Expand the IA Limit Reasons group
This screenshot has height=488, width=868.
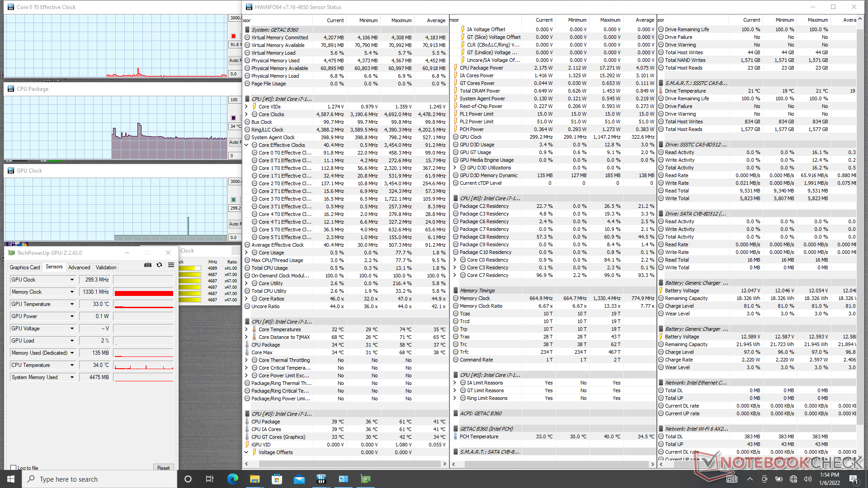(x=455, y=383)
